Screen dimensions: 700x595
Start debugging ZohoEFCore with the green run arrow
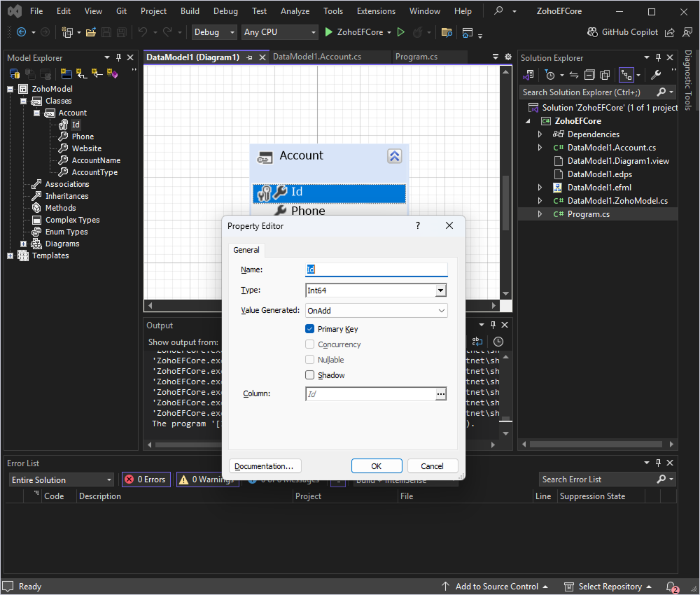[x=330, y=32]
